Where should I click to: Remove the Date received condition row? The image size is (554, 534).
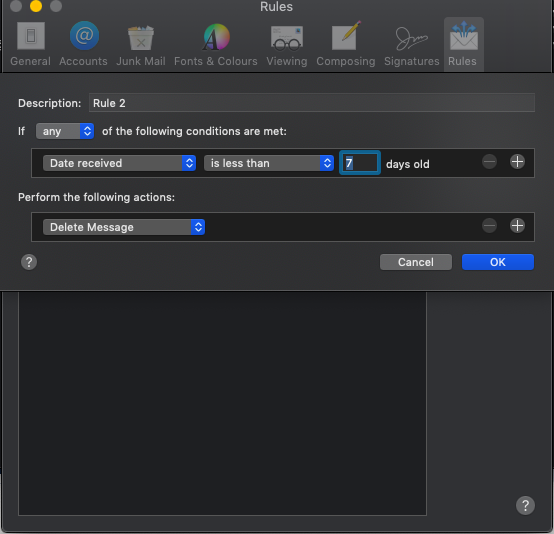[x=489, y=162]
